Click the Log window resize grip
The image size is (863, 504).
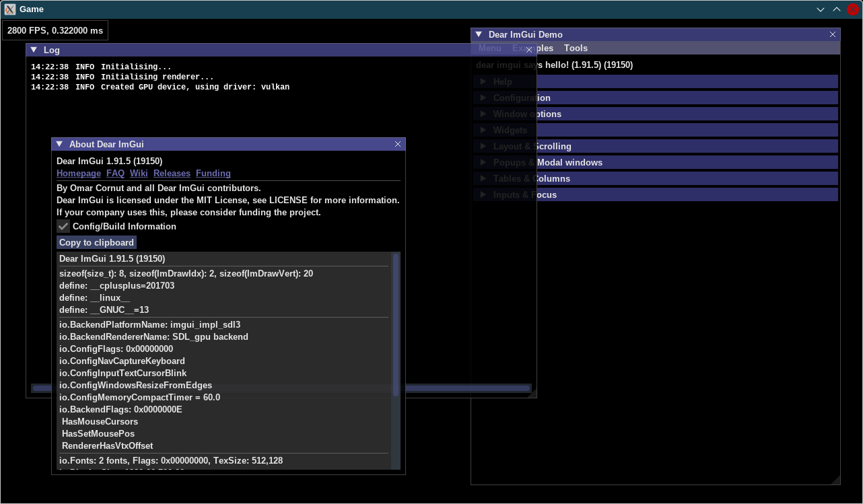tap(532, 393)
